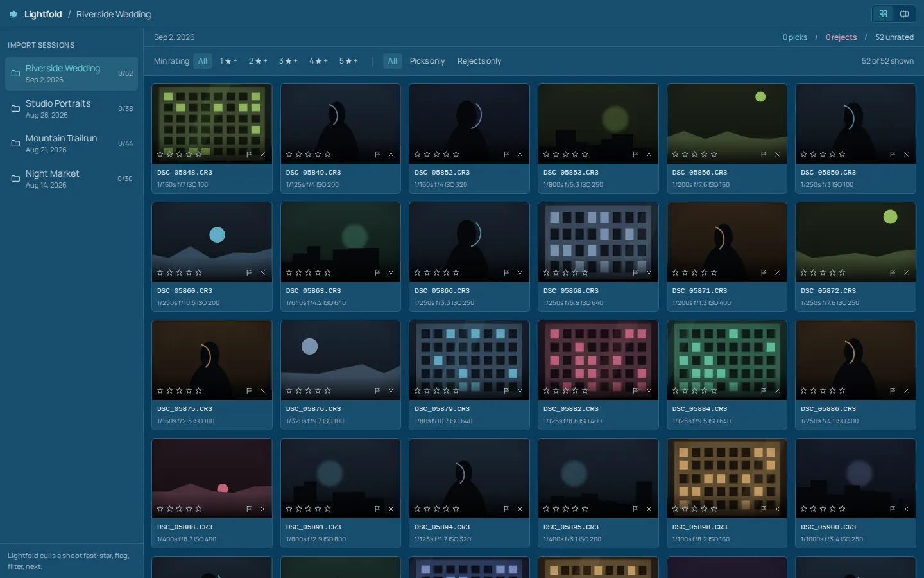Viewport: 924px width, 578px height.
Task: Show All flag statuses
Action: (x=393, y=61)
